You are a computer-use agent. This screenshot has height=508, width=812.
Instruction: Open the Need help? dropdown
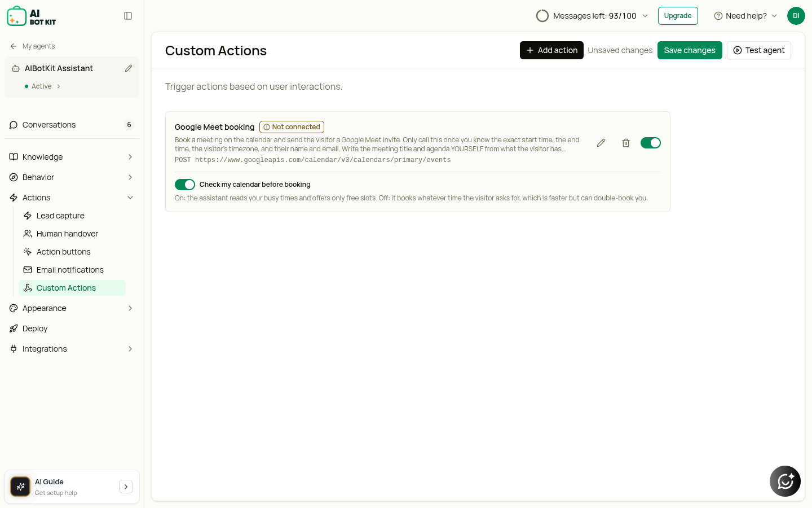point(745,16)
